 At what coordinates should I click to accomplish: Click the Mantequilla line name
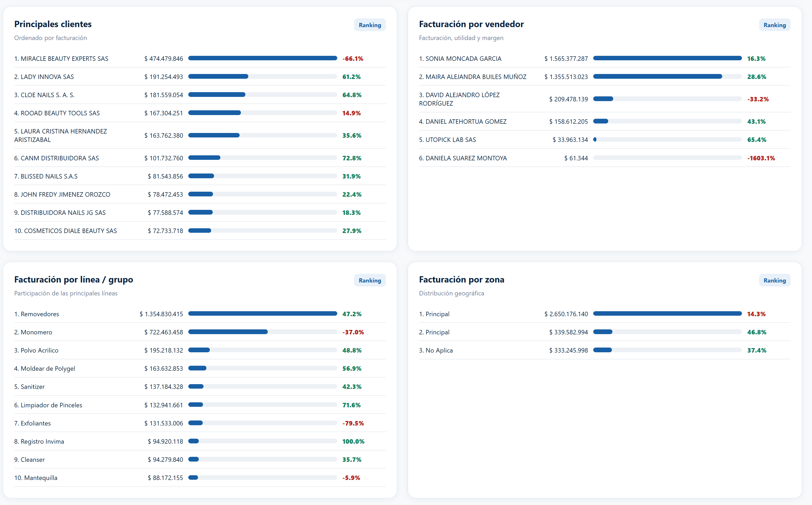click(41, 478)
